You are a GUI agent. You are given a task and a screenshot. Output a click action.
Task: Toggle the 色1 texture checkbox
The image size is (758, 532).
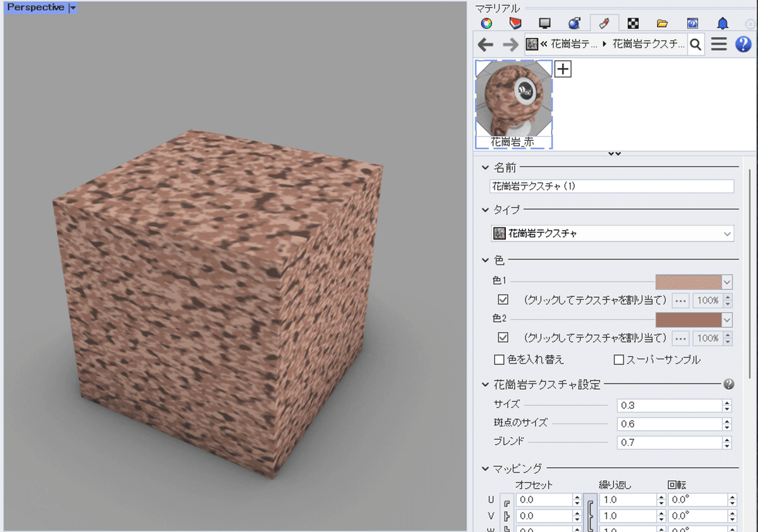click(x=503, y=300)
